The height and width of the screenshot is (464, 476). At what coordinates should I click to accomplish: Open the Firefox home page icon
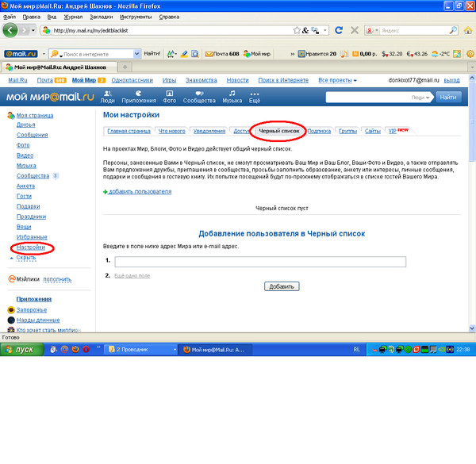coord(468,30)
